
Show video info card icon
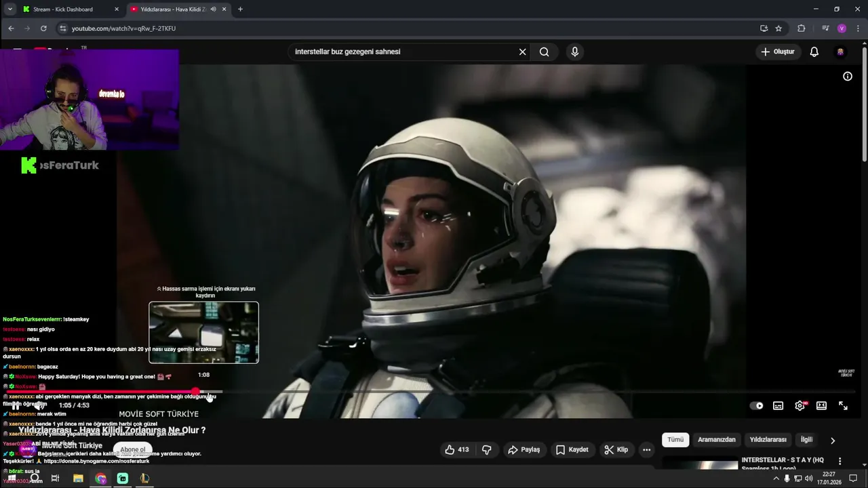[x=848, y=77]
